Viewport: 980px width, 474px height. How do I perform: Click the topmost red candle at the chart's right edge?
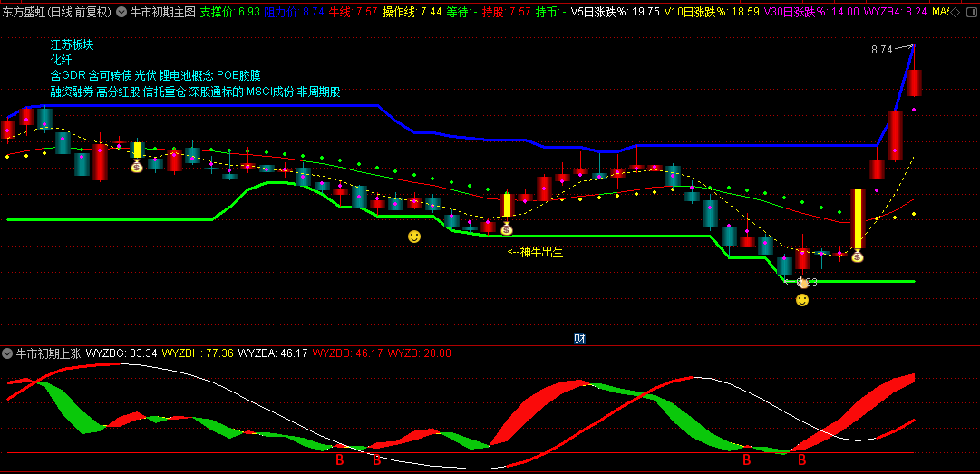[x=915, y=82]
